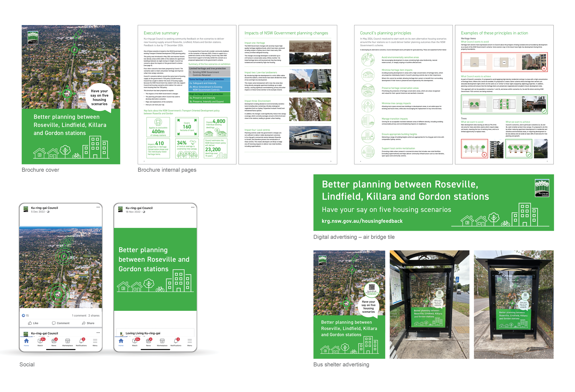Tap Watch icon in left phone
Image resolution: width=575 pixels, height=392 pixels.
tap(40, 341)
